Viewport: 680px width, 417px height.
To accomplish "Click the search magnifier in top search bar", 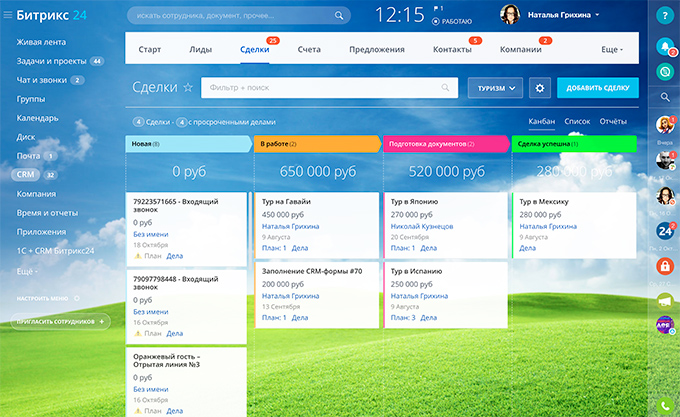I will coord(340,16).
